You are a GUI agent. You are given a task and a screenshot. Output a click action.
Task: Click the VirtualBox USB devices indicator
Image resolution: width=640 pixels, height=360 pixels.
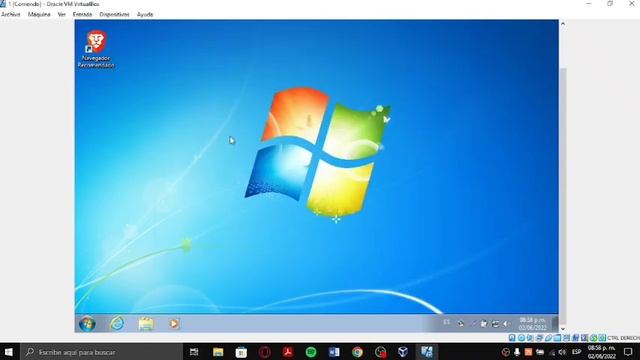coord(548,338)
